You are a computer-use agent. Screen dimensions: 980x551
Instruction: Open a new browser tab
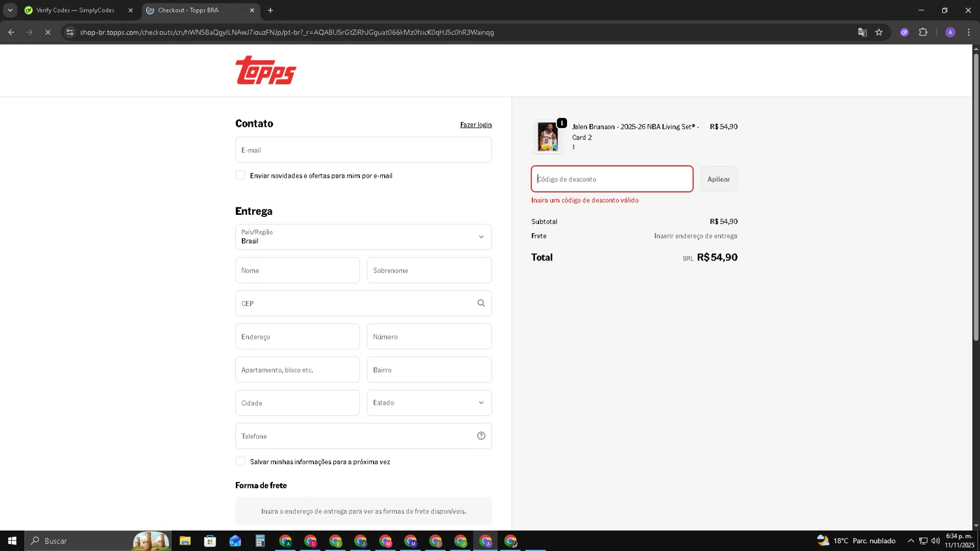(x=270, y=10)
